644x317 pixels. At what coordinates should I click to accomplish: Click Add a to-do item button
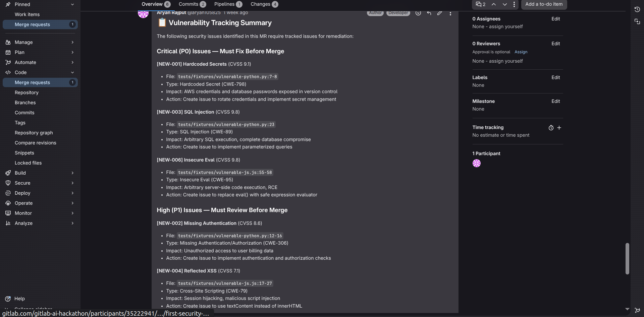[544, 4]
